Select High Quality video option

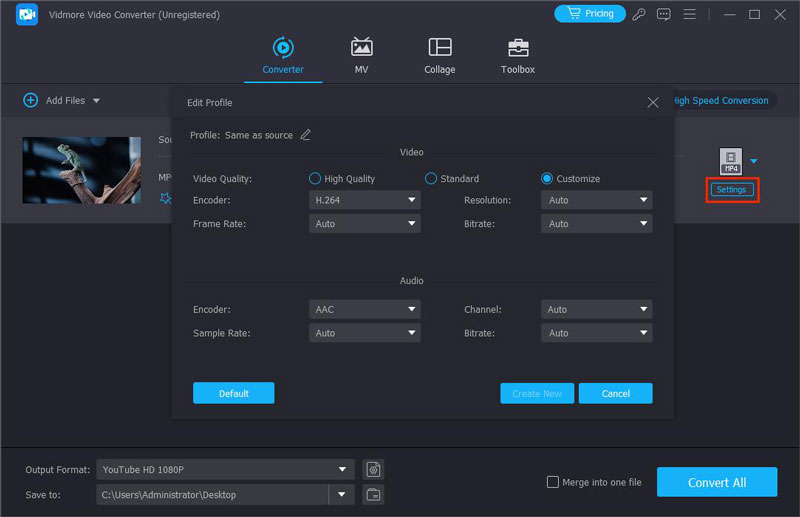(315, 179)
